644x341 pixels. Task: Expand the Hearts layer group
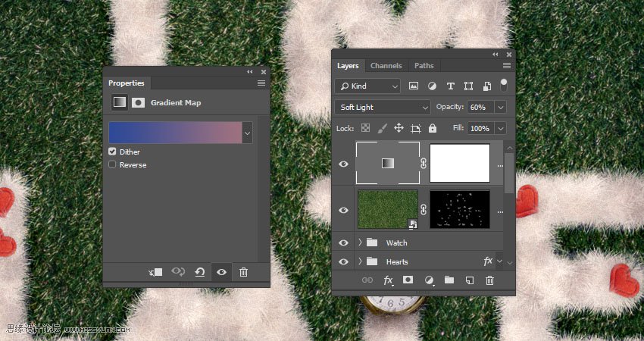click(x=360, y=261)
